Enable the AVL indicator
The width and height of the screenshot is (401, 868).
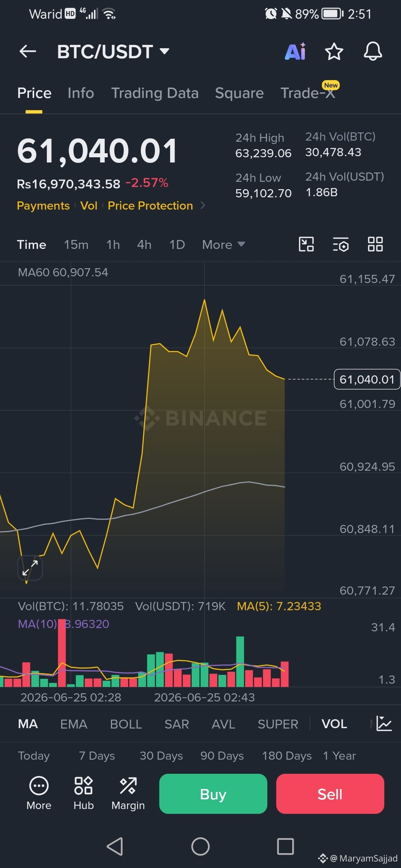pos(223,724)
